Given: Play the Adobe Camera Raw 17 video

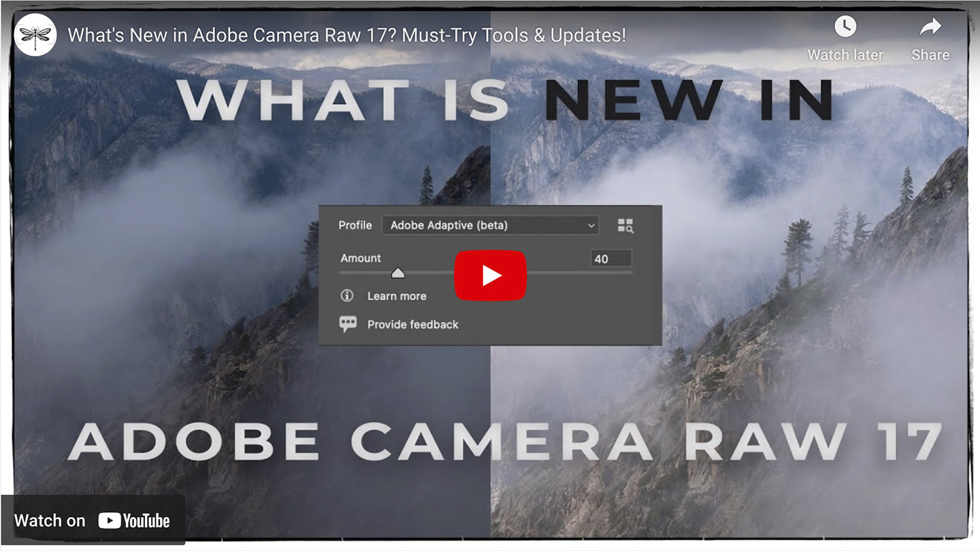Looking at the screenshot, I should coord(490,275).
